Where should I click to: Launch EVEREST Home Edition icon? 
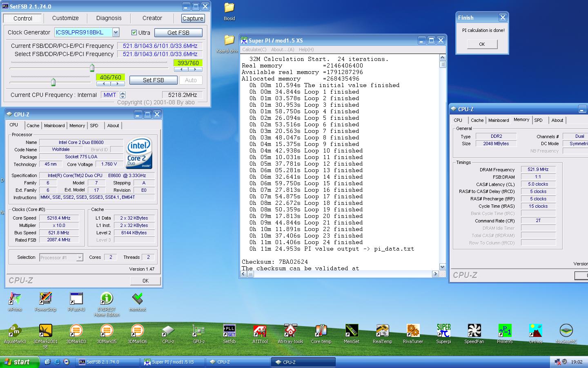pos(107,305)
